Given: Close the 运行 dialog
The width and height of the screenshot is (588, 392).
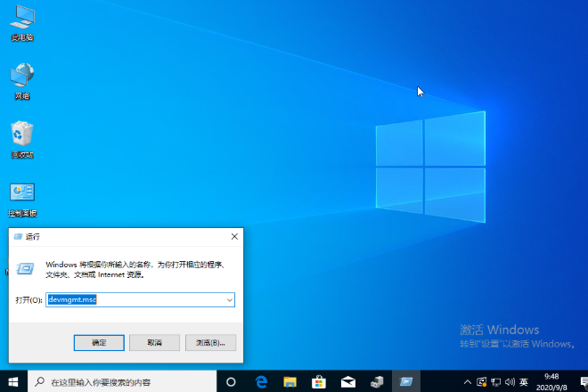Looking at the screenshot, I should tap(234, 237).
